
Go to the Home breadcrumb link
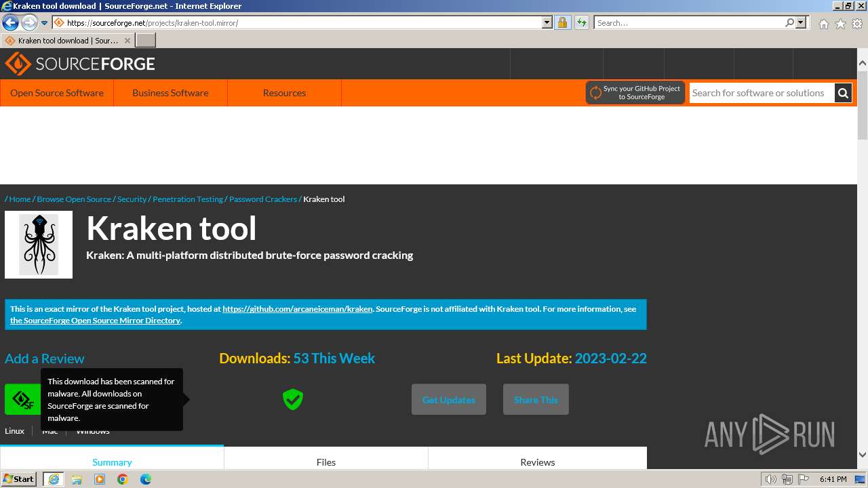(20, 199)
